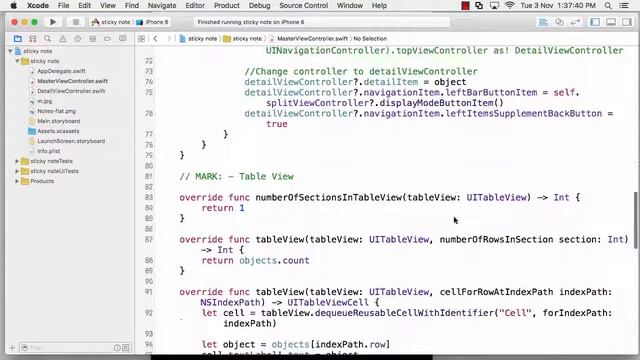This screenshot has width=640, height=360.
Task: Expand the sticky noteTests folder
Action: (x=17, y=161)
